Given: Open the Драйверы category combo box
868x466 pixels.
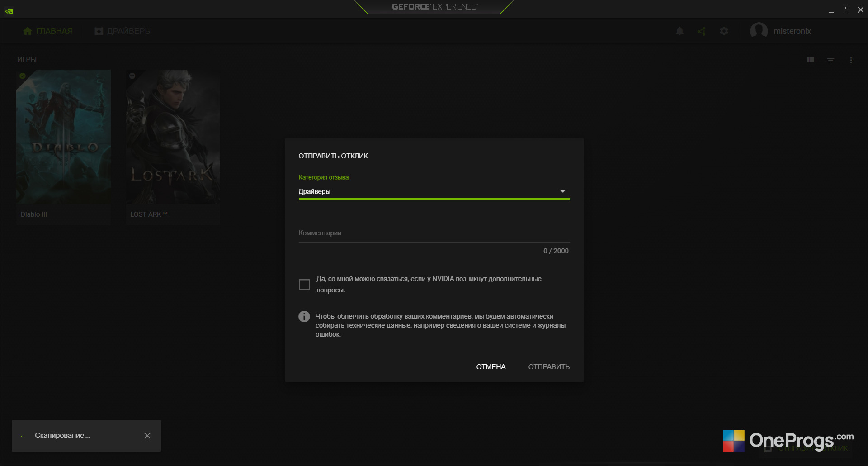Looking at the screenshot, I should pos(434,191).
